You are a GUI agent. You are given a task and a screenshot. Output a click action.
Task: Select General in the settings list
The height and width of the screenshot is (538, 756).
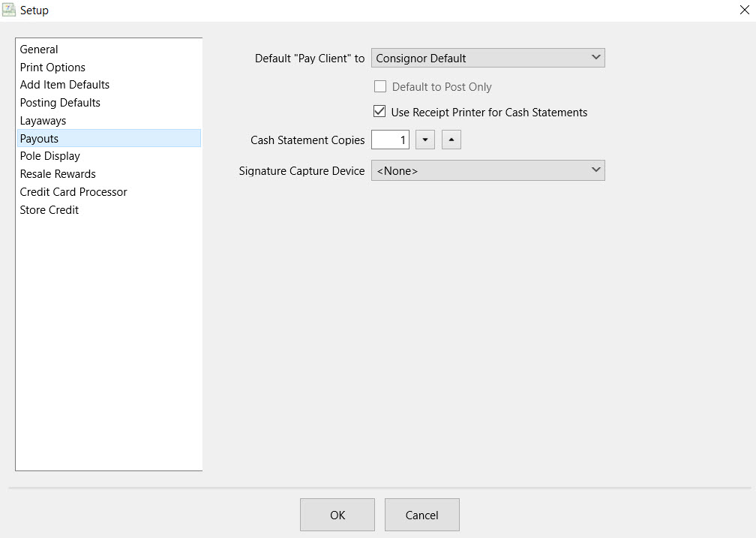(x=39, y=50)
